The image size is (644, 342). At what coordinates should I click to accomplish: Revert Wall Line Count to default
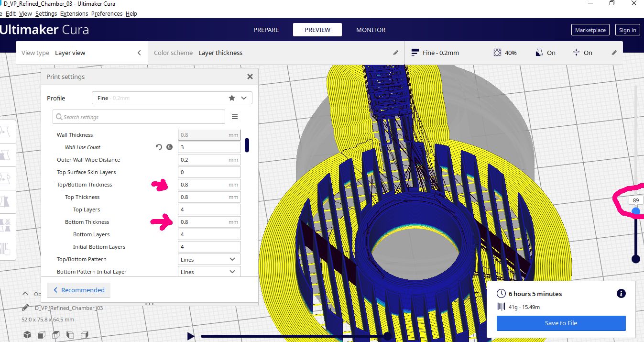pyautogui.click(x=159, y=147)
